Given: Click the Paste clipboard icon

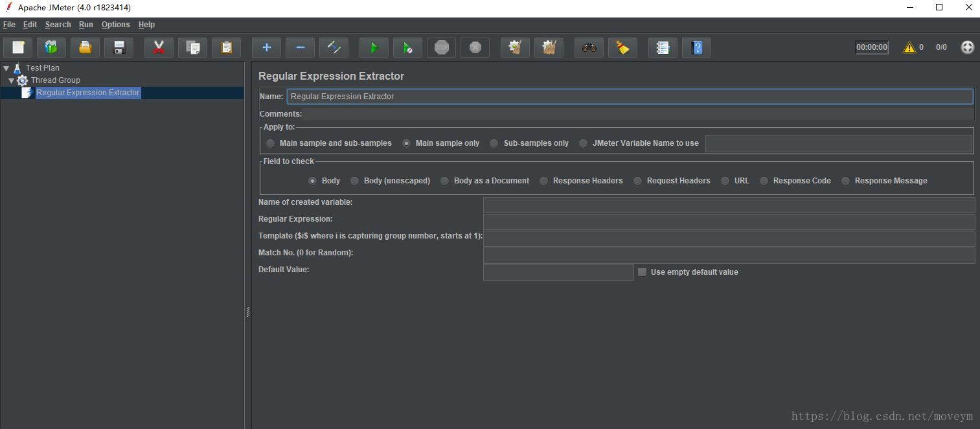Looking at the screenshot, I should tap(226, 47).
